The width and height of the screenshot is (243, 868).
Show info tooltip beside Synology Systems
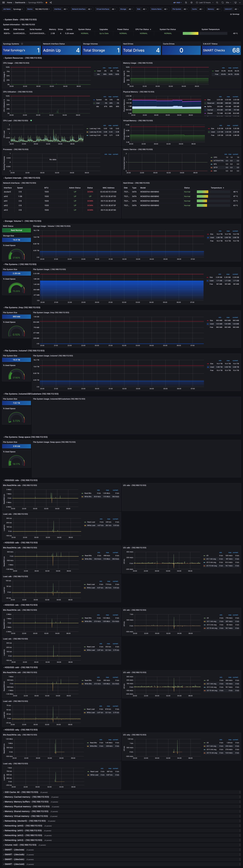point(22,44)
